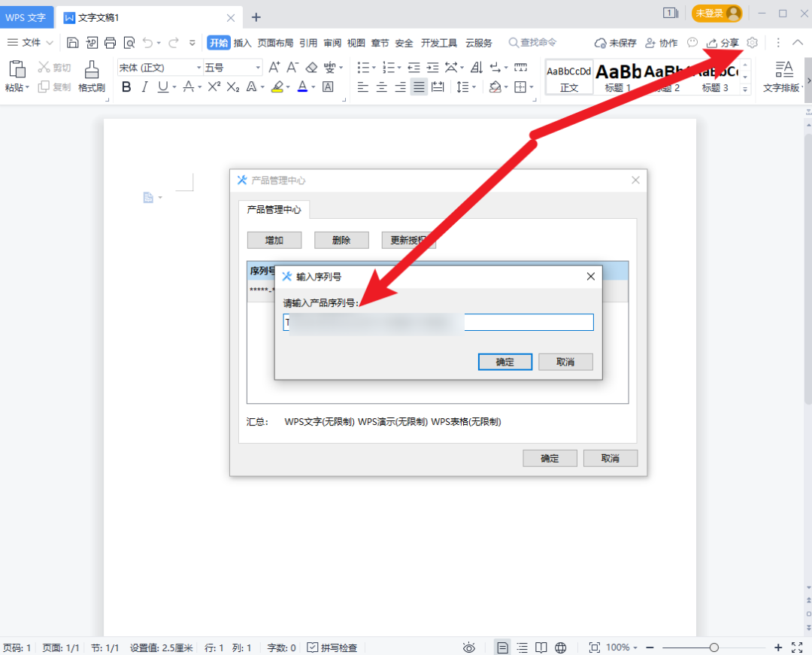Center align text

[382, 87]
